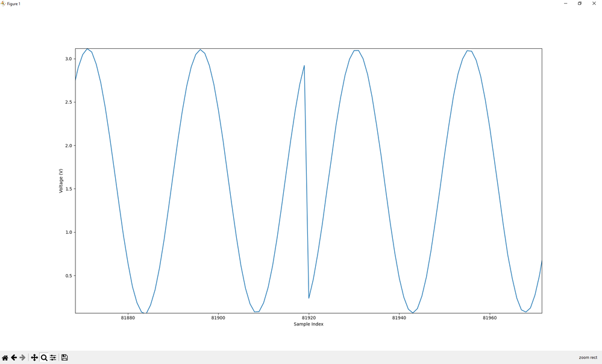602x364 pixels.
Task: Click the glitch spike peak near sample 81919
Action: (x=304, y=66)
